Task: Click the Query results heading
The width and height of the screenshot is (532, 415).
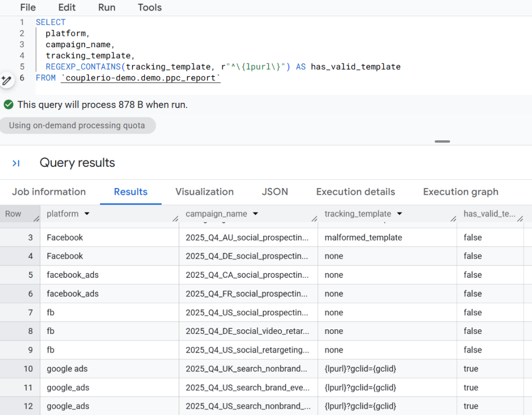Action: coord(77,163)
